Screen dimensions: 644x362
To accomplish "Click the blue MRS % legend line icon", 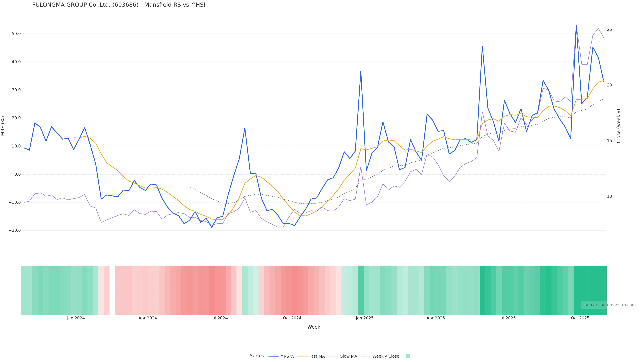I will [273, 356].
